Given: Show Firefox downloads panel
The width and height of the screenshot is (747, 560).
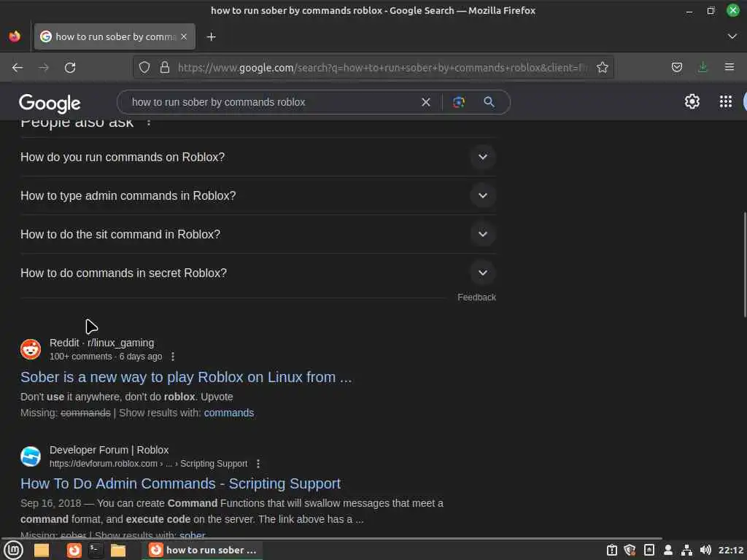Looking at the screenshot, I should (703, 68).
